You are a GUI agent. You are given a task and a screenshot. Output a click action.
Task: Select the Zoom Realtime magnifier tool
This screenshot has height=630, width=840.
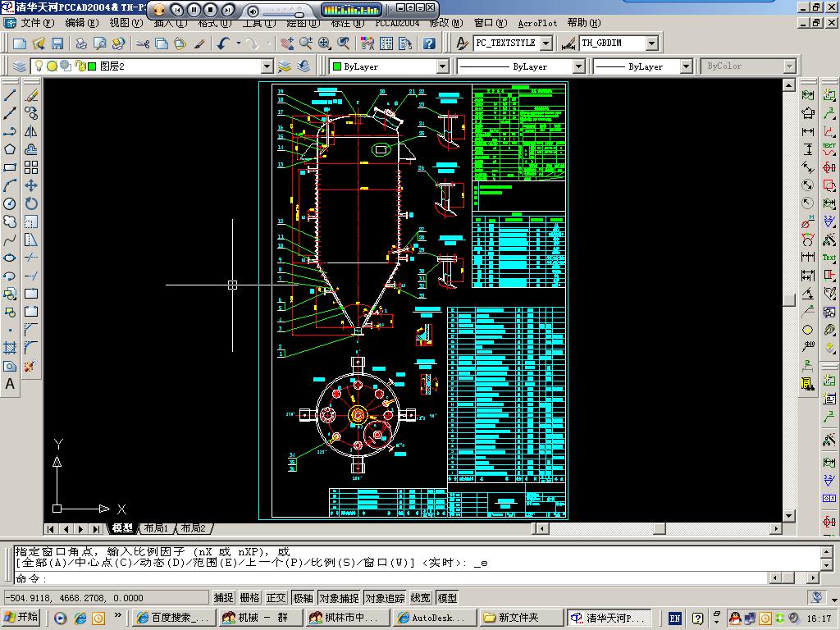point(306,43)
